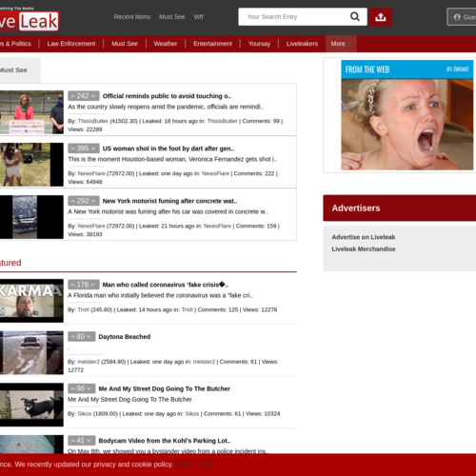Open the KARMA video thumbnail
Image resolution: width=476 pixels, height=476 pixels.
coord(31,301)
